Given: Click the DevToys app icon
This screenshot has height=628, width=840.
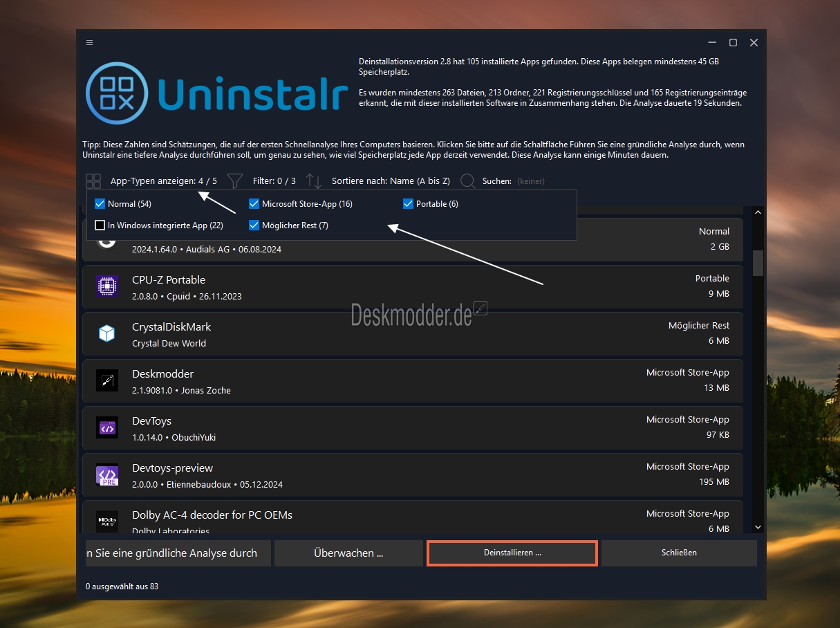Looking at the screenshot, I should [x=107, y=427].
